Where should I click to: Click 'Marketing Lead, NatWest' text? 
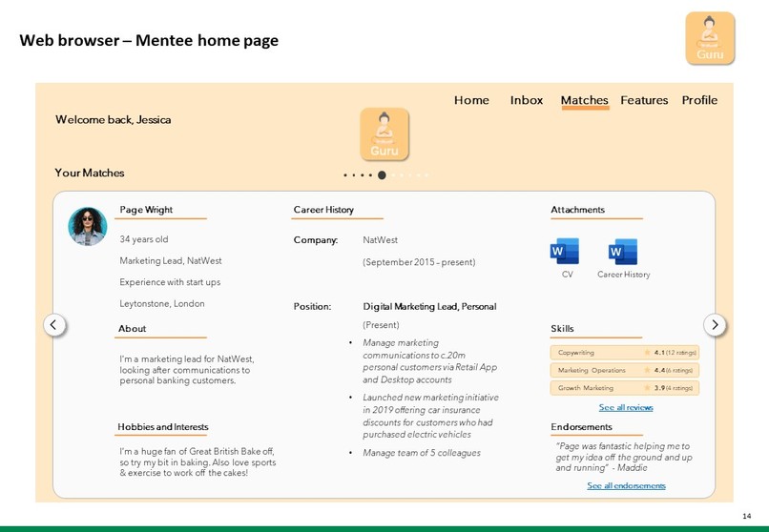tap(171, 260)
